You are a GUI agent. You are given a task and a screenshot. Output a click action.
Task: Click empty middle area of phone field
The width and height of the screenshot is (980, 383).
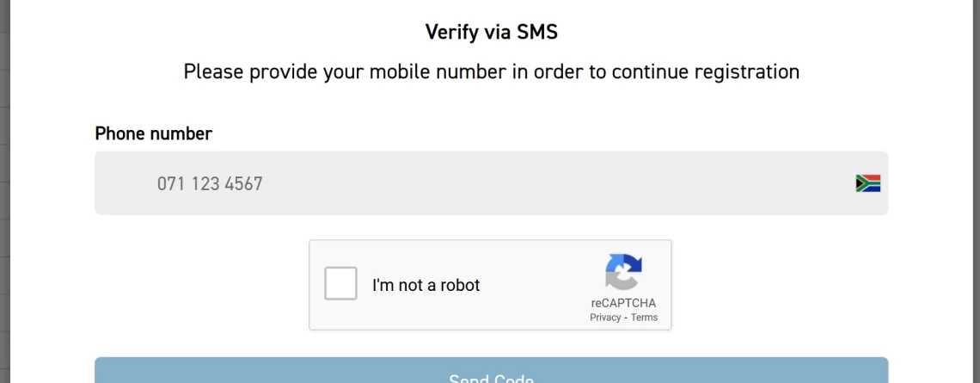coord(556,182)
